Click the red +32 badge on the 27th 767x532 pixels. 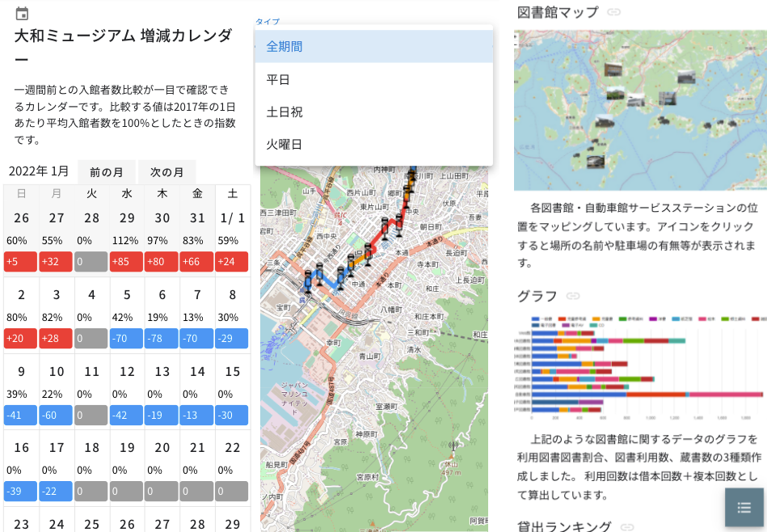tap(56, 262)
